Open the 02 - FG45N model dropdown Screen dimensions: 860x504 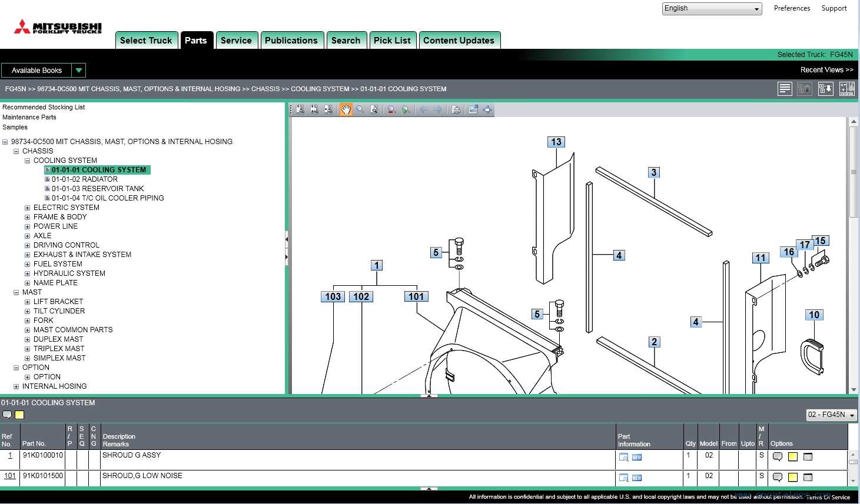(831, 415)
